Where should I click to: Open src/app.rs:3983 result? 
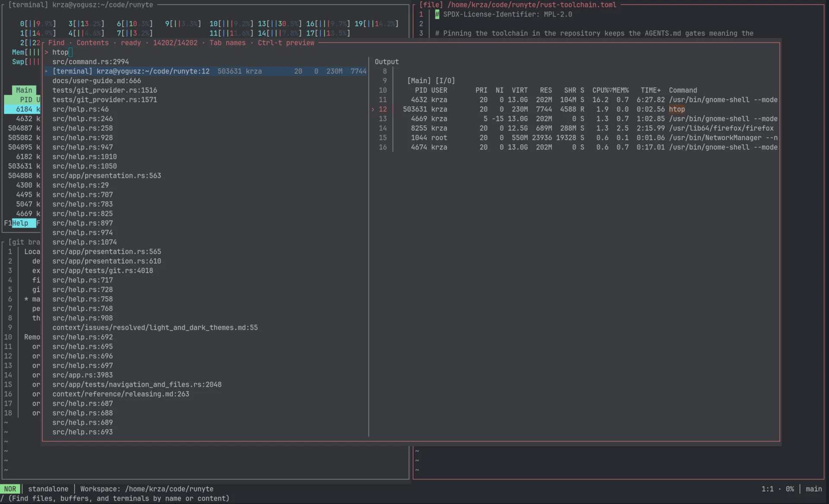click(x=82, y=375)
